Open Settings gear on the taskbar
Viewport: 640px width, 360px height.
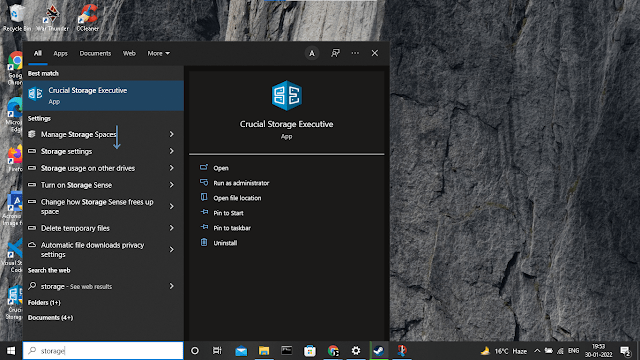click(356, 351)
